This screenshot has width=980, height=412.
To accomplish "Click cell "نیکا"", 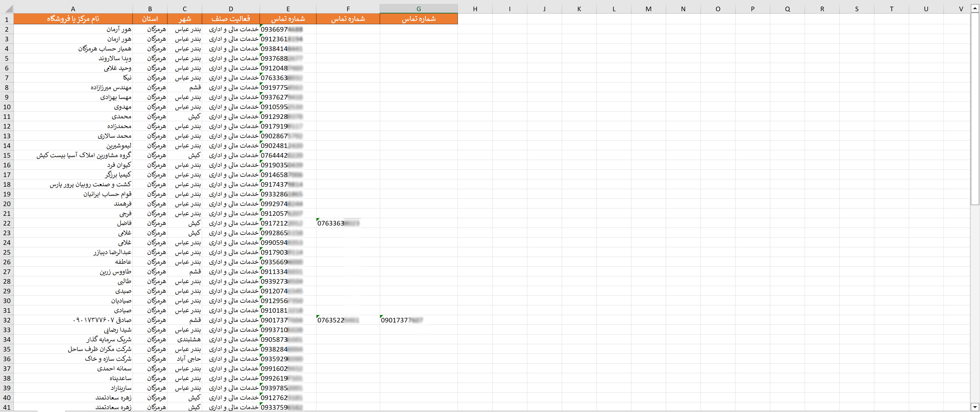I will point(73,78).
